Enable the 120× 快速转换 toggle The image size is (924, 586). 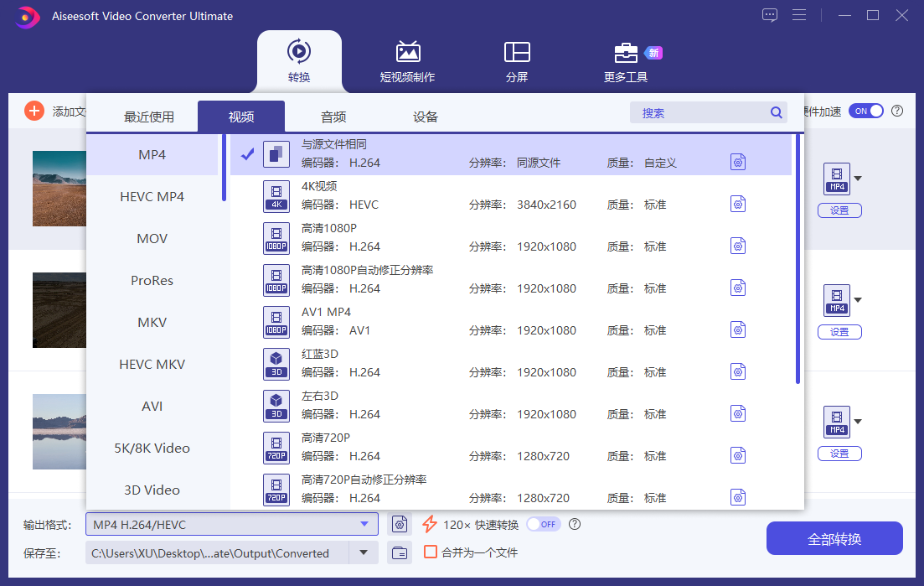tap(543, 525)
